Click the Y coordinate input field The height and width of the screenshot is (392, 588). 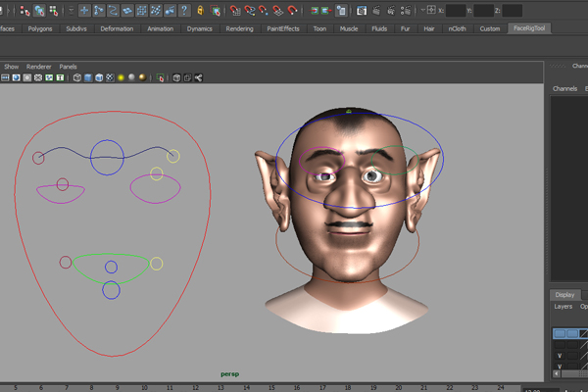click(483, 11)
